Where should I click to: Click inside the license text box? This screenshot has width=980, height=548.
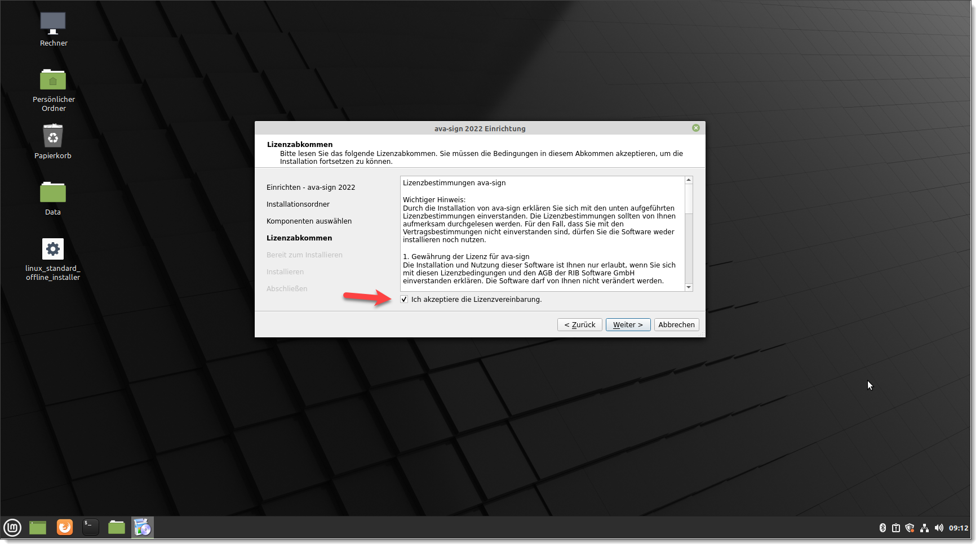pos(543,234)
